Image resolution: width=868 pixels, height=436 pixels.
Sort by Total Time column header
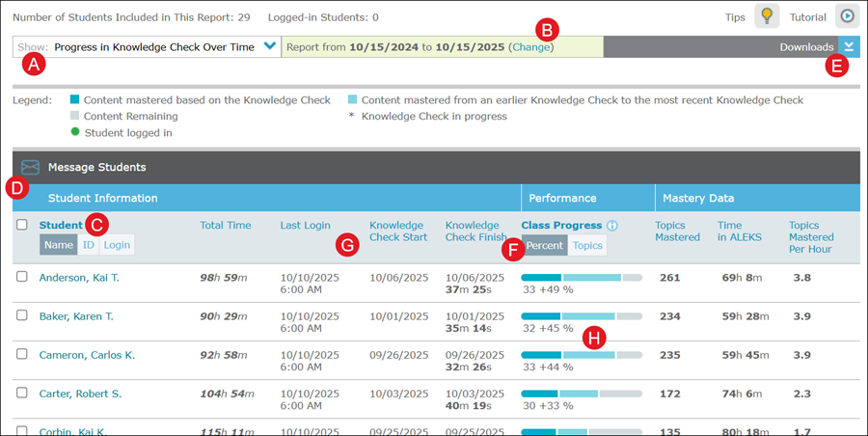point(225,226)
